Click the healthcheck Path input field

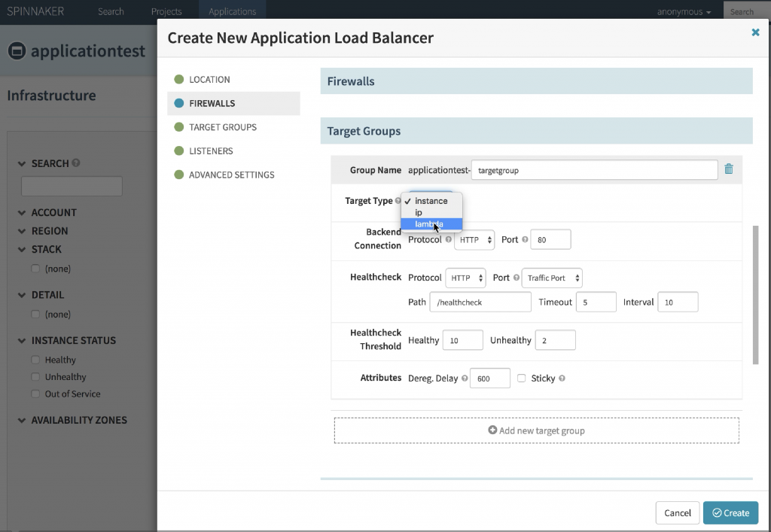pos(480,301)
